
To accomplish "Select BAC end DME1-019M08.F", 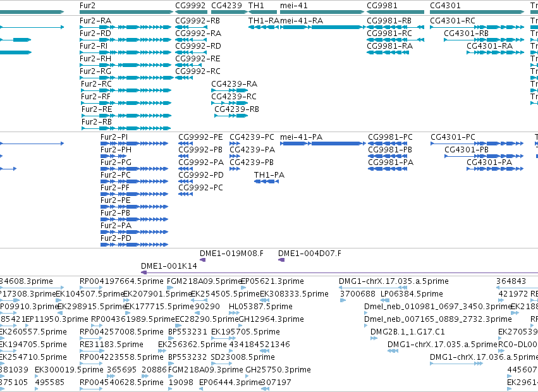I will [x=203, y=260].
